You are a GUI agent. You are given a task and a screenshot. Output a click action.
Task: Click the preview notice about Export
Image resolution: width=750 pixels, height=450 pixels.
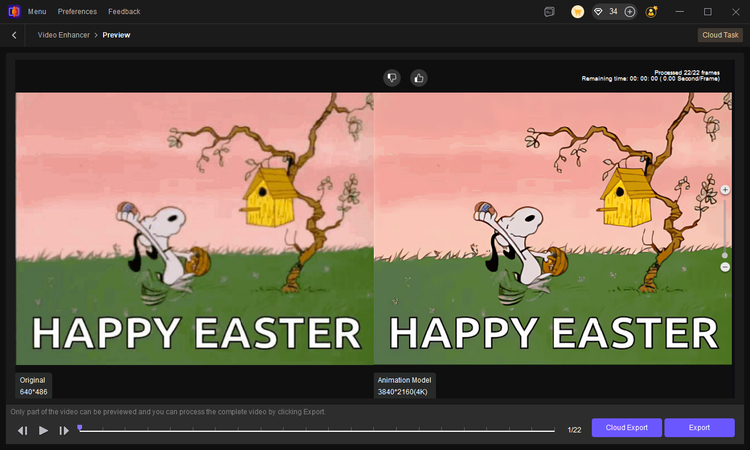(168, 412)
